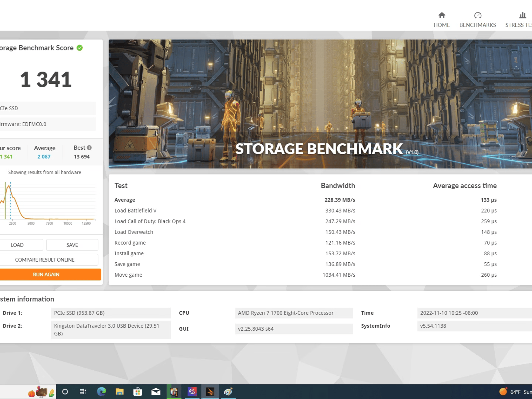Select Best score value 13 694
This screenshot has width=532, height=399.
click(x=82, y=157)
